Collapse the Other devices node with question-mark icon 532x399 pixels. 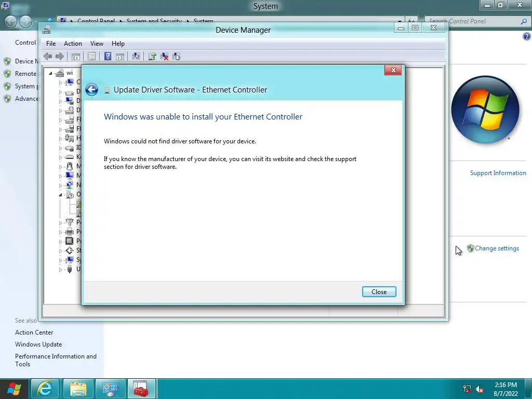click(x=60, y=195)
